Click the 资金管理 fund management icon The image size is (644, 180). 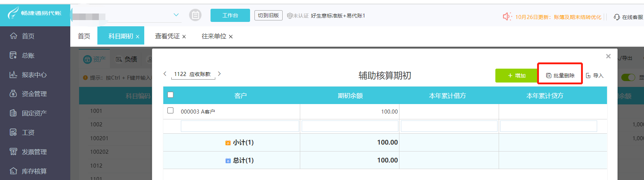pyautogui.click(x=14, y=94)
